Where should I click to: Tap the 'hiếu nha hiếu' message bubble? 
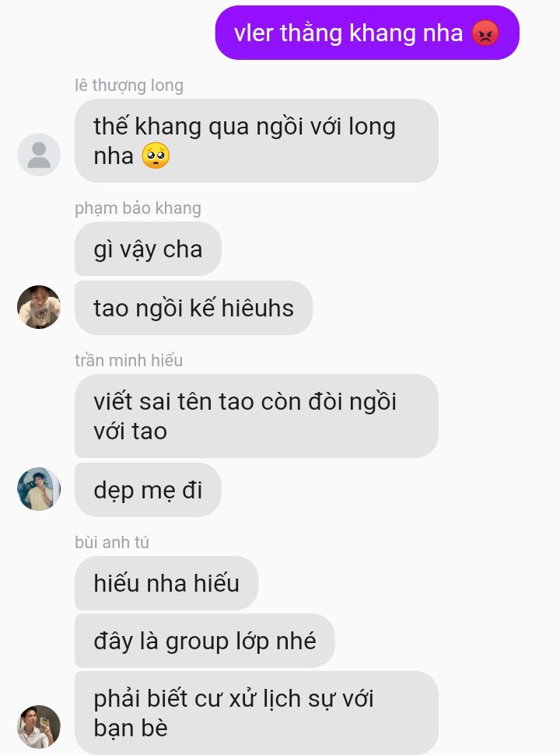pos(166,583)
